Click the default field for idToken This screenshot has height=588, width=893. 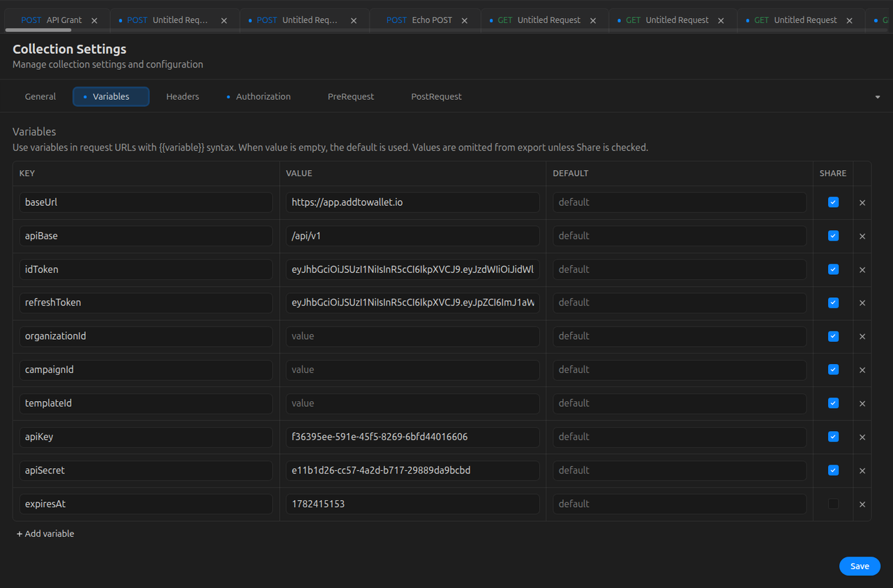click(680, 269)
